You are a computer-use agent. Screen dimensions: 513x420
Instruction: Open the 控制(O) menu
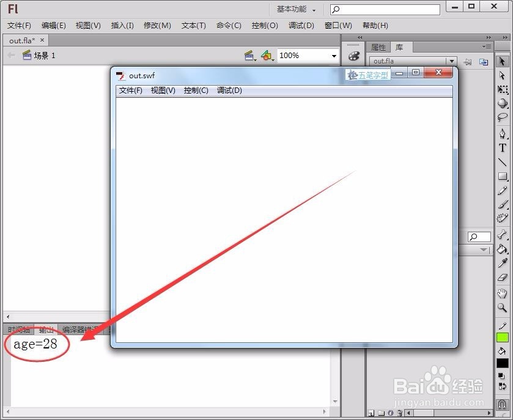(x=265, y=26)
